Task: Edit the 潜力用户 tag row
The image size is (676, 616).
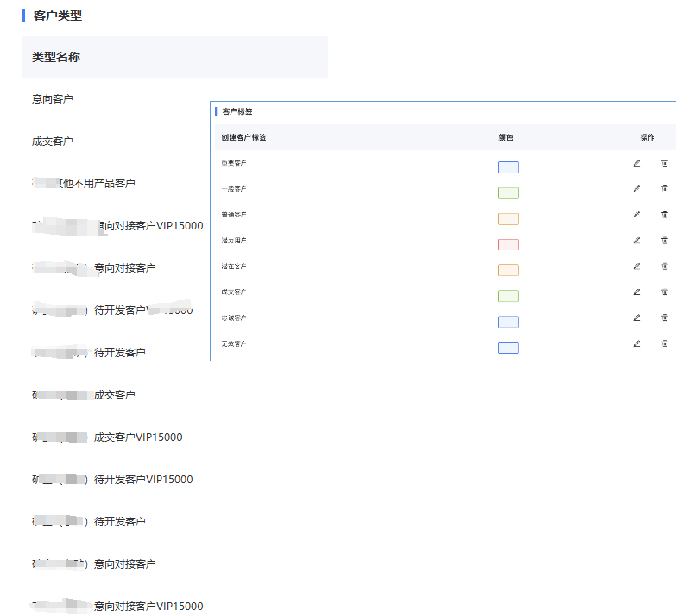Action: 636,241
